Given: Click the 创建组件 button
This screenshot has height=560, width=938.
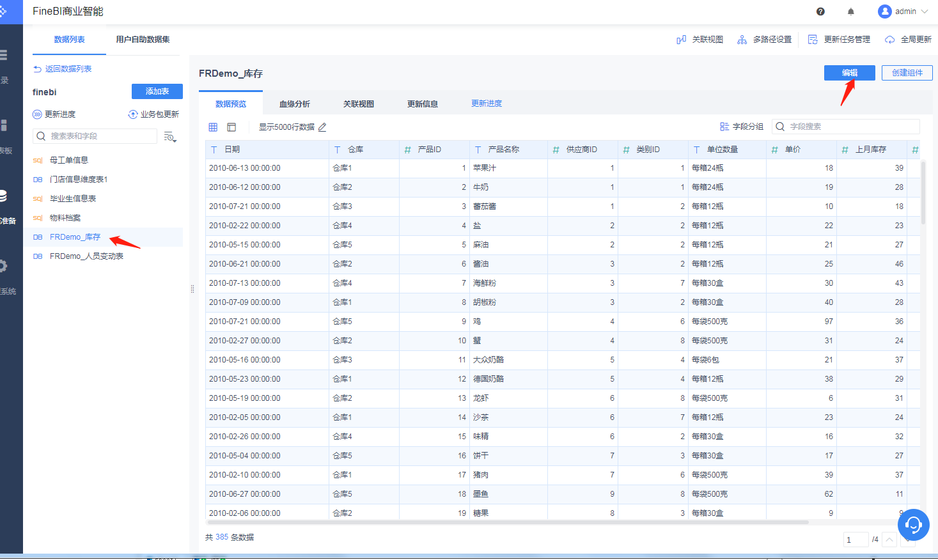Looking at the screenshot, I should point(907,73).
